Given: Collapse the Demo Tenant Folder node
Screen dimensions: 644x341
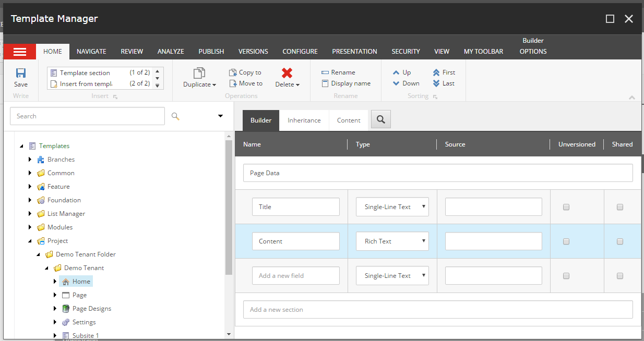Looking at the screenshot, I should pyautogui.click(x=39, y=254).
